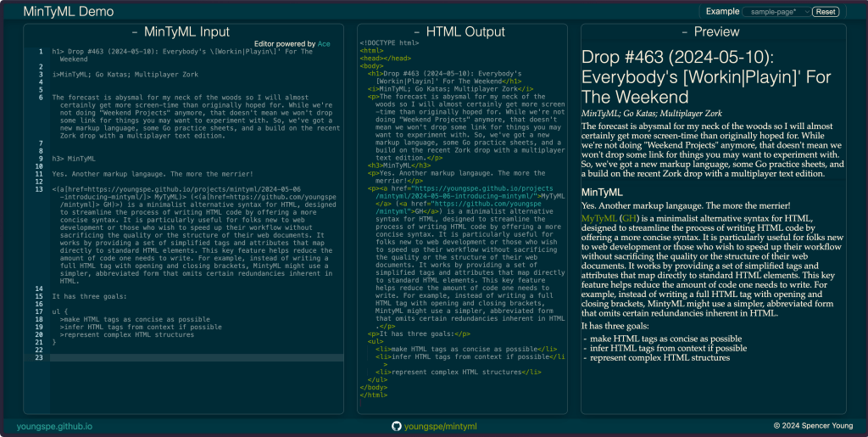This screenshot has width=868, height=437.
Task: Click line number 17 in editor gutter
Action: click(x=38, y=311)
